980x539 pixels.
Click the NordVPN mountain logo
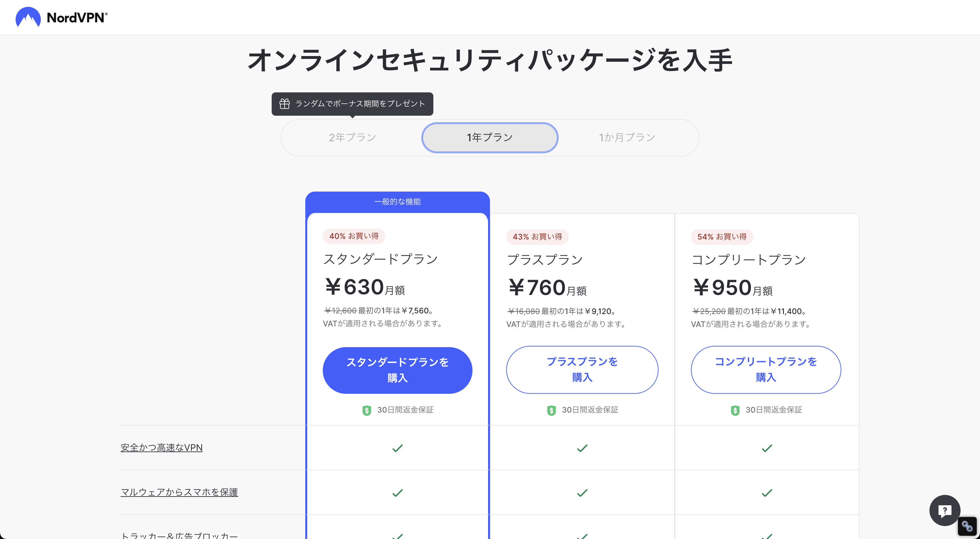click(x=28, y=17)
